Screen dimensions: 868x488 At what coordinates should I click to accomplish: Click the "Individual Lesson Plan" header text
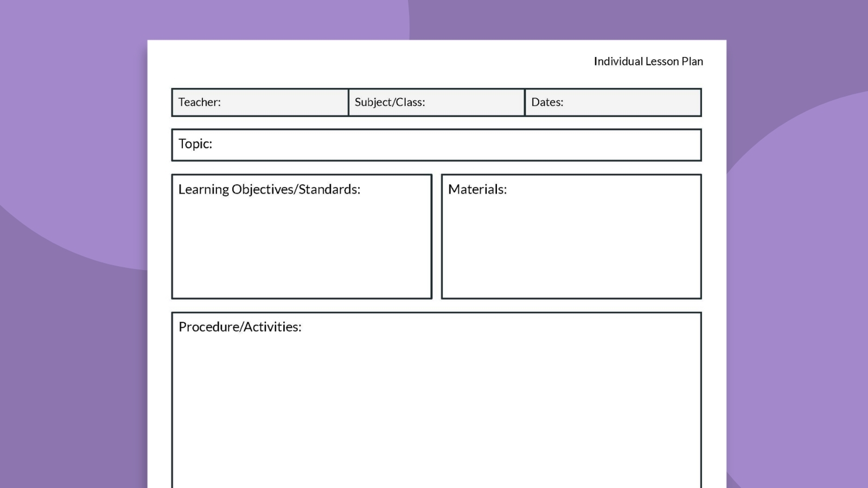(648, 61)
